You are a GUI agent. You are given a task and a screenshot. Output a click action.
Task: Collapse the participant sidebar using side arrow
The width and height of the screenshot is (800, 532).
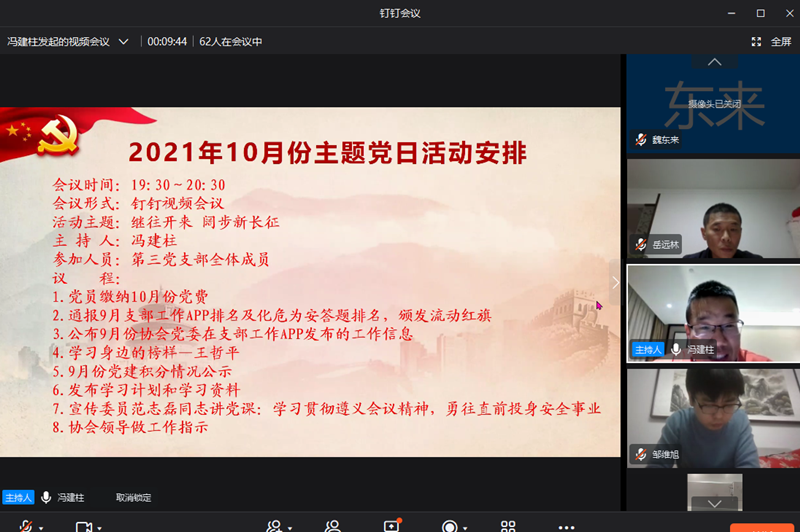615,282
